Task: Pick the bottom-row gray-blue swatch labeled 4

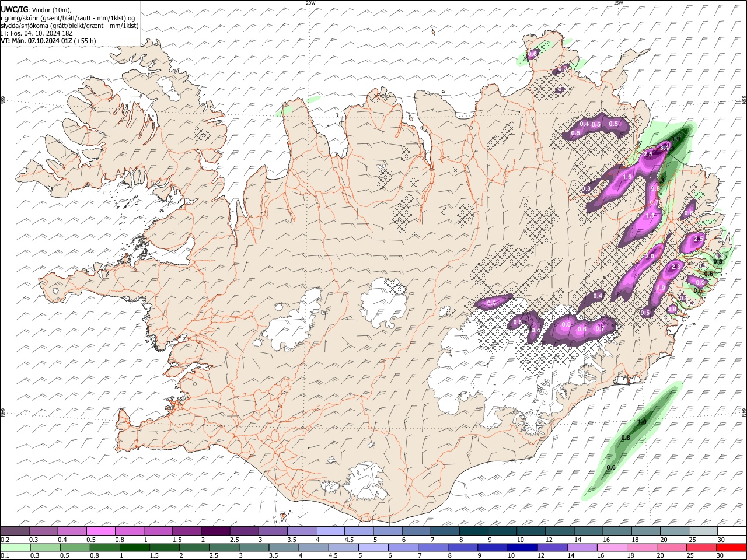Action: tap(314, 548)
